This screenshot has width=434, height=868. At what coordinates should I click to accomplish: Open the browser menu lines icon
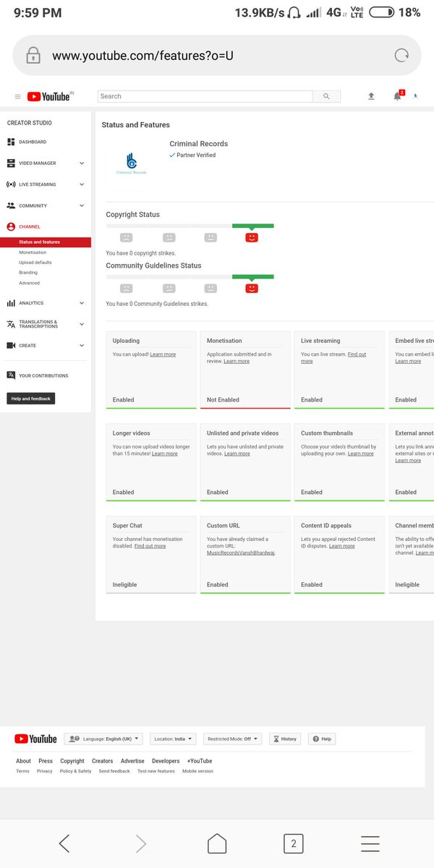click(370, 843)
